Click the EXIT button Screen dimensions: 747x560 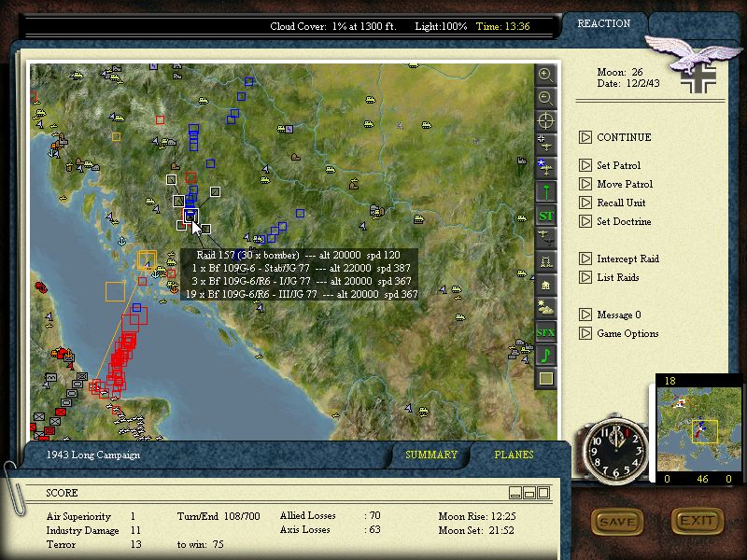tap(698, 521)
